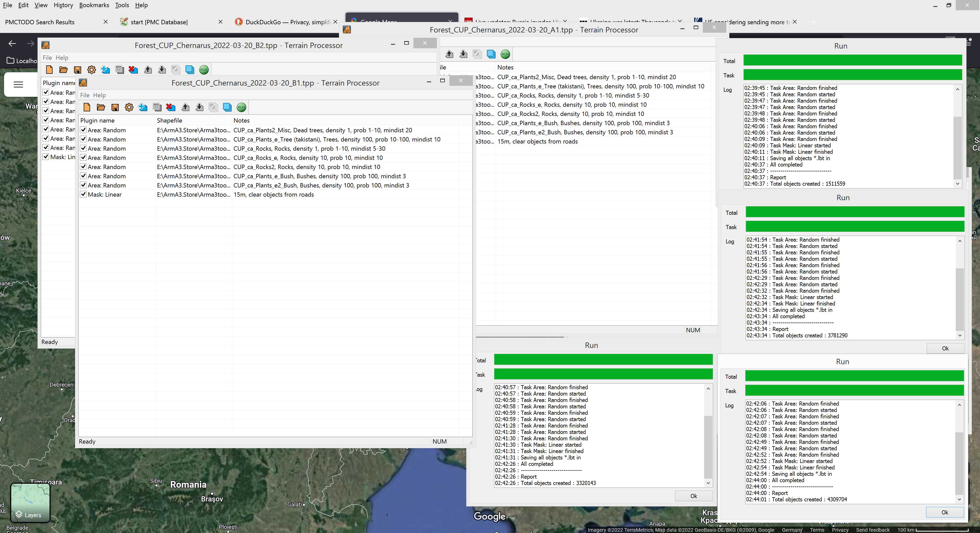Click x2 duplicate icon in B2 toolbar

pos(119,70)
